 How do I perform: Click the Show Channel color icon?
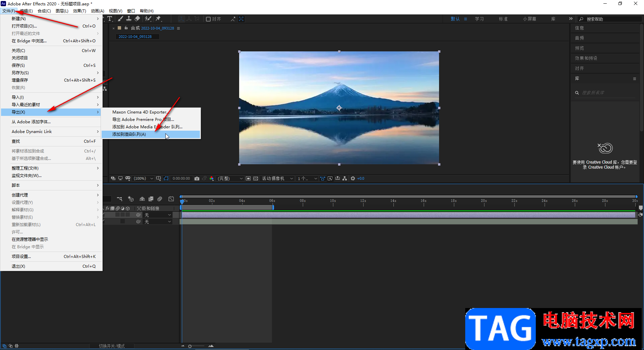coord(212,178)
